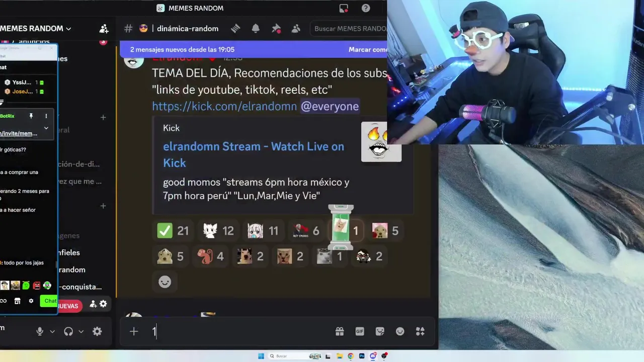
Task: Click username YssiJ in kick chat leaderboard
Action: pos(22,82)
